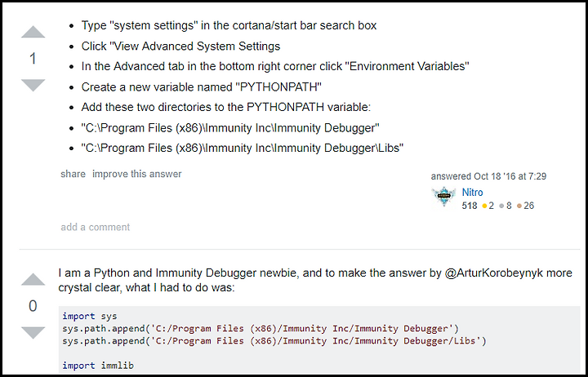Upvote the sys.path.append answer
The width and height of the screenshot is (588, 377).
tap(33, 280)
